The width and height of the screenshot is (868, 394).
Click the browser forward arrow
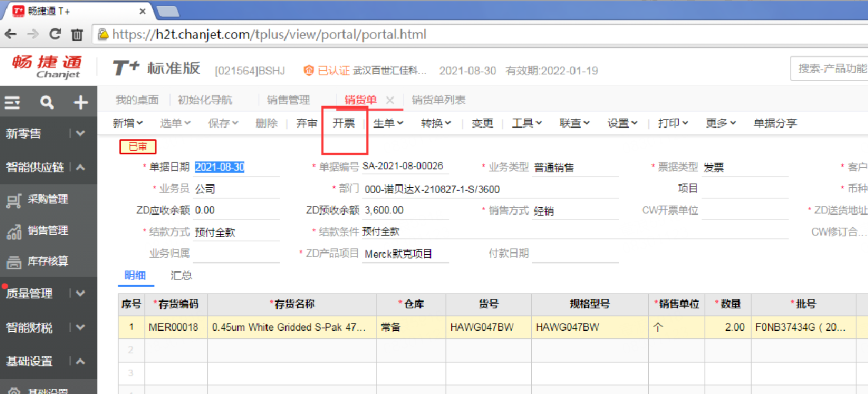coord(32,34)
